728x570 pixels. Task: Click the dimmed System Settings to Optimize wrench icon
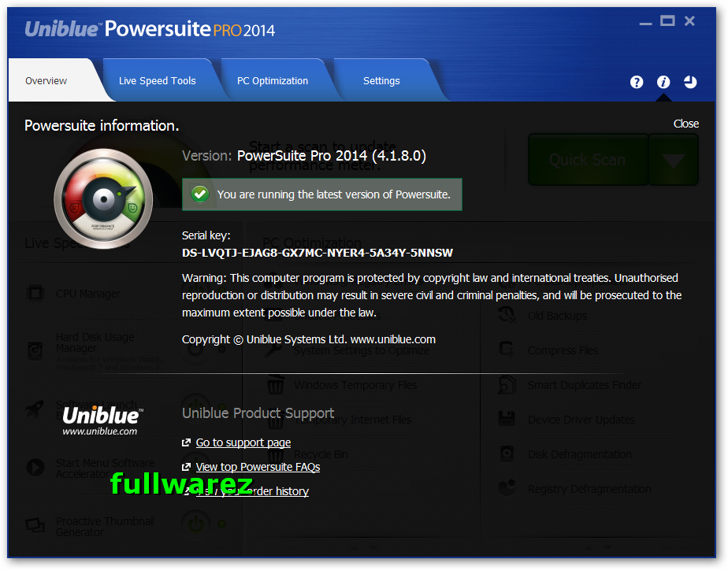[273, 350]
